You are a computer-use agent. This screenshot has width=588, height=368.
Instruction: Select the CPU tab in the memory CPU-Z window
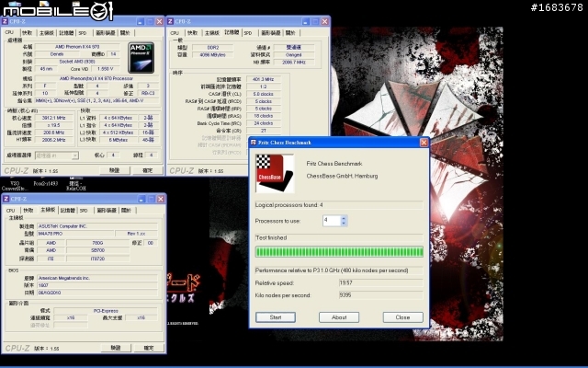175,33
